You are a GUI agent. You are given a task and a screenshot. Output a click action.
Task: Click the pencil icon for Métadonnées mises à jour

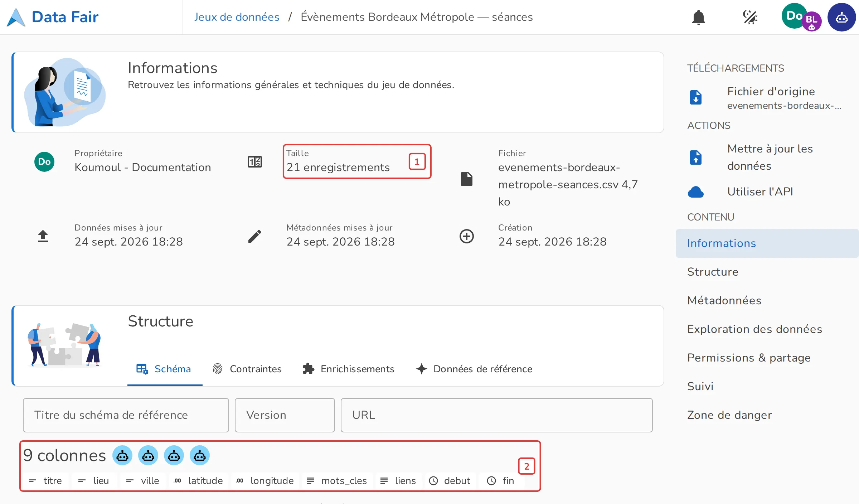click(x=255, y=236)
